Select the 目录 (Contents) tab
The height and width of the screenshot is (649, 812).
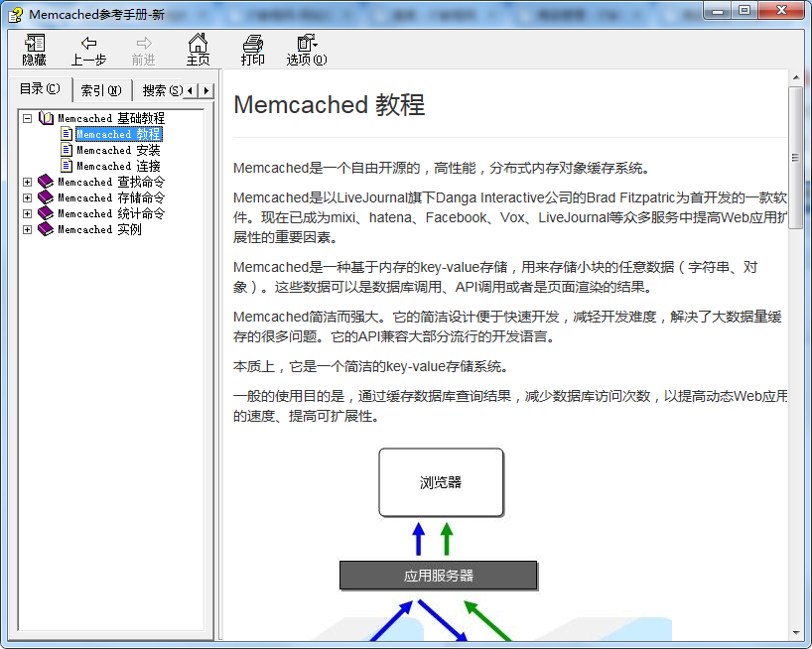pyautogui.click(x=40, y=89)
